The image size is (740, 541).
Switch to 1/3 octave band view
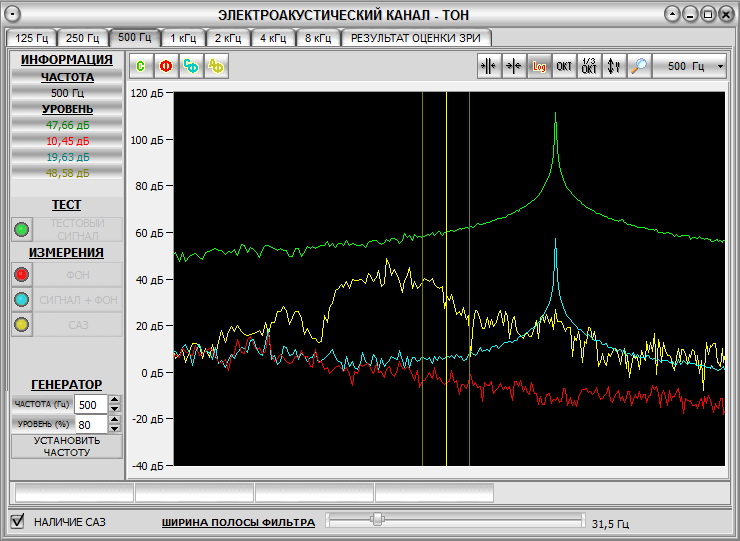(590, 67)
